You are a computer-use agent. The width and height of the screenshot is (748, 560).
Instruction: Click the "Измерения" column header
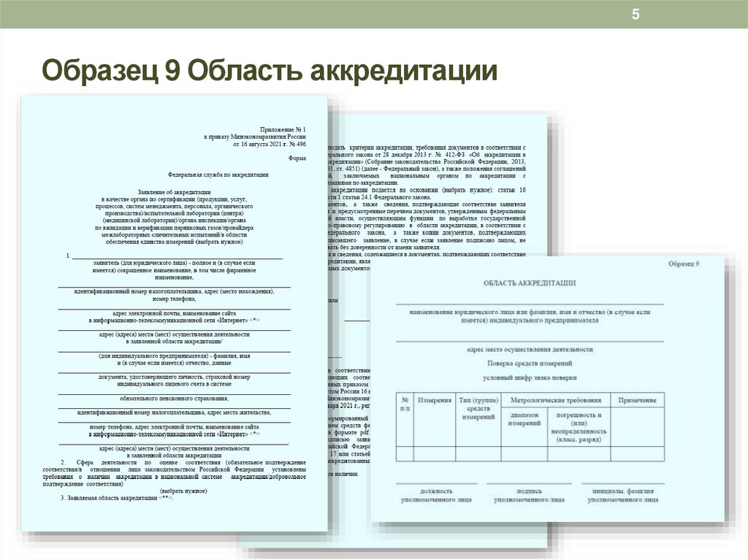(x=436, y=399)
